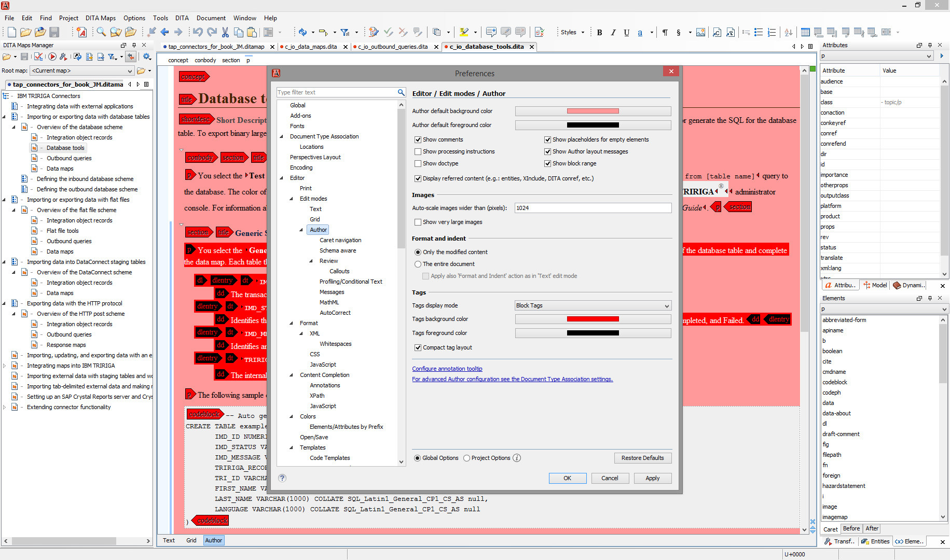Open the Attributes panel element dropdown

[x=876, y=56]
